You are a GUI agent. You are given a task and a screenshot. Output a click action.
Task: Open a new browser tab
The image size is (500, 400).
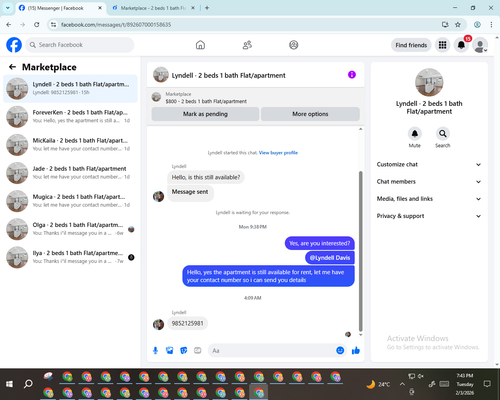click(207, 8)
